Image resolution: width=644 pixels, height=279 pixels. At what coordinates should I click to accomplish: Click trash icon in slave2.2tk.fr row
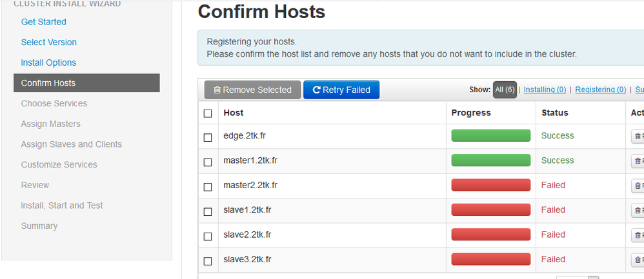coord(638,235)
